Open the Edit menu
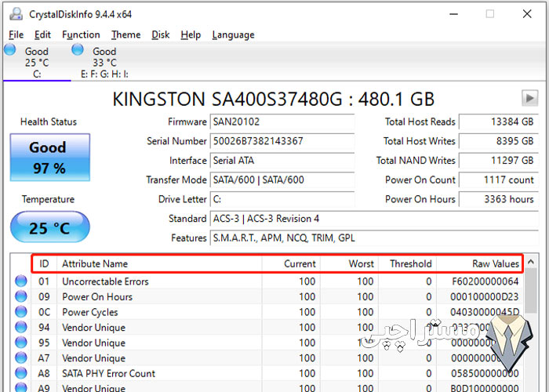This screenshot has height=392, width=549. click(x=42, y=34)
